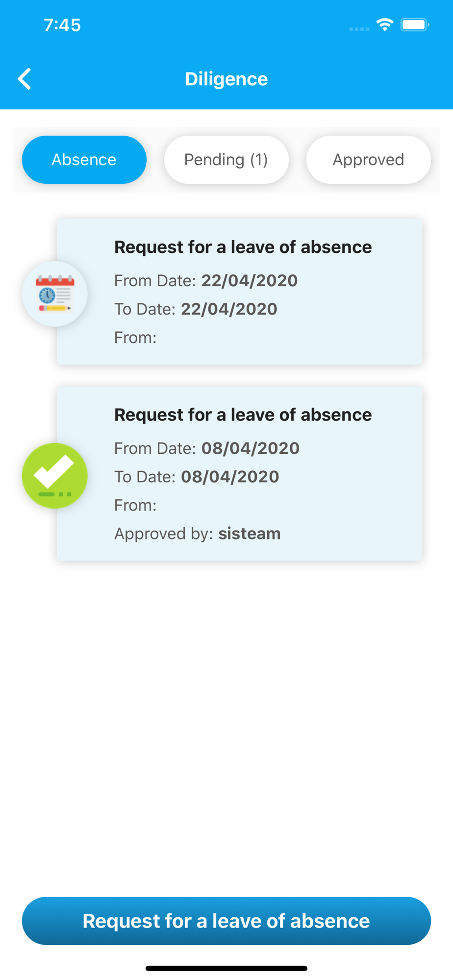Switch to the Approved tab
Viewport: 453px width, 980px height.
pos(368,160)
